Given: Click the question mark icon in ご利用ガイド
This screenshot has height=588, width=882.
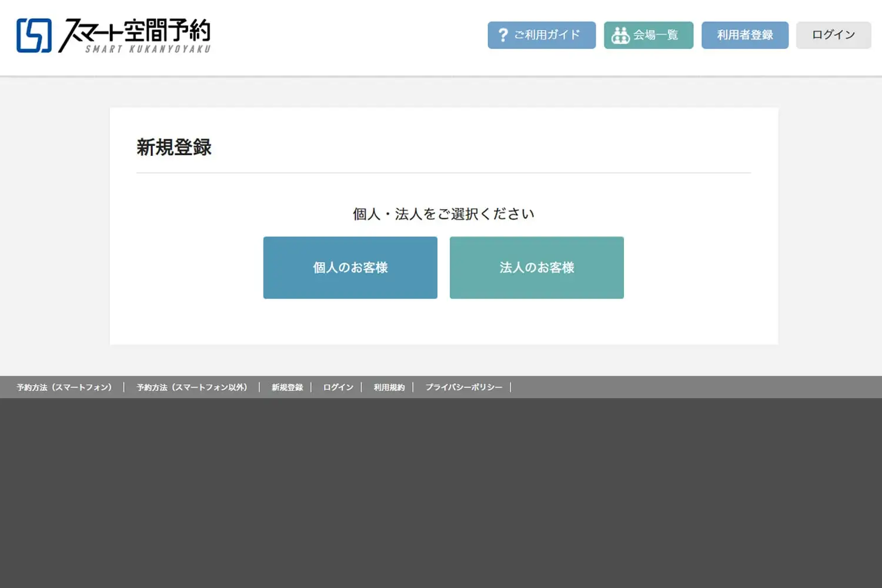Looking at the screenshot, I should [x=503, y=35].
